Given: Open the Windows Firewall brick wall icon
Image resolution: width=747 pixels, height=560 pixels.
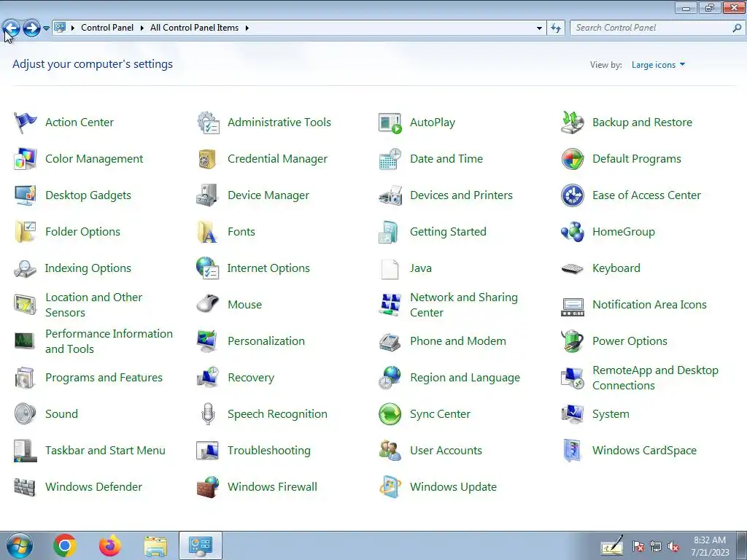Looking at the screenshot, I should click(207, 487).
